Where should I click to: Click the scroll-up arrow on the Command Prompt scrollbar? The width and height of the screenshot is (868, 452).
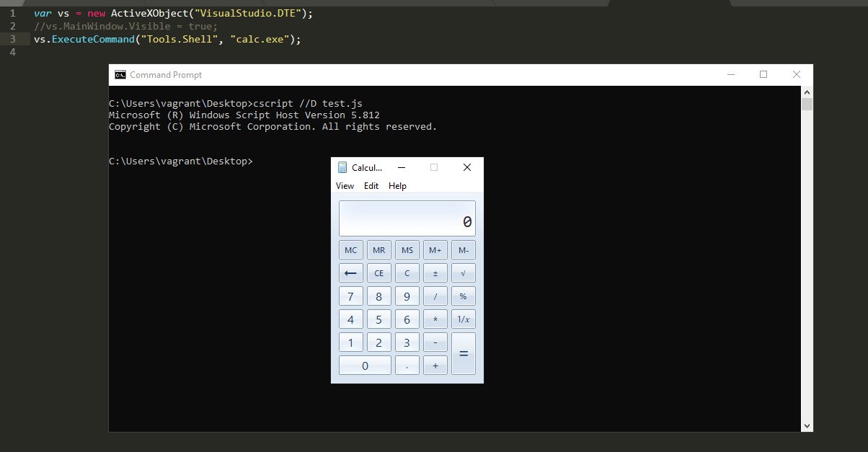(807, 92)
